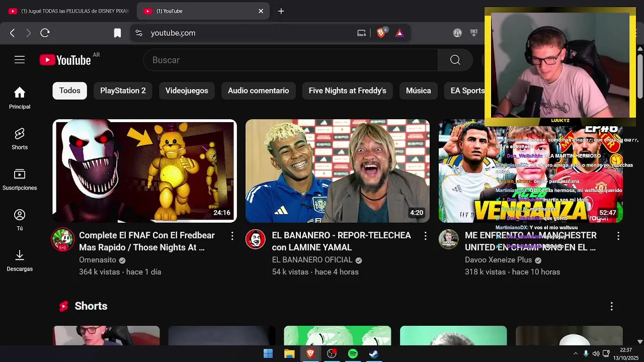Select the Todos filter chip
Screen dimensions: 644x362
click(70, 90)
